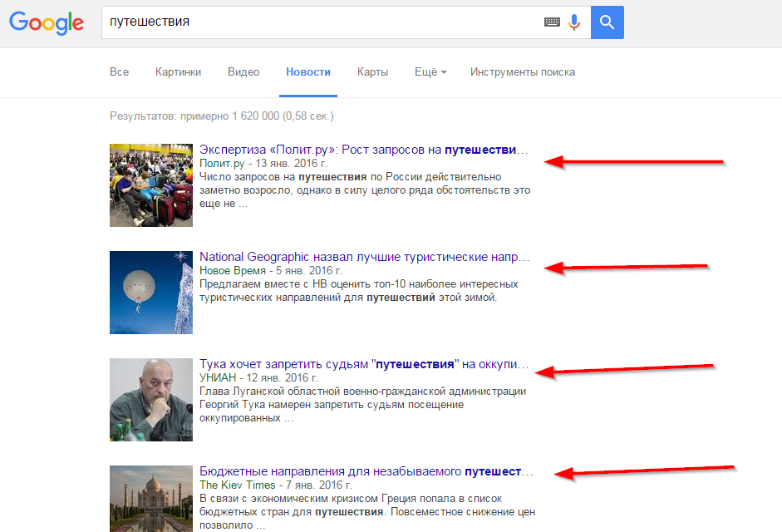The image size is (782, 532).
Task: Click the Новое Время source name
Action: point(233,270)
